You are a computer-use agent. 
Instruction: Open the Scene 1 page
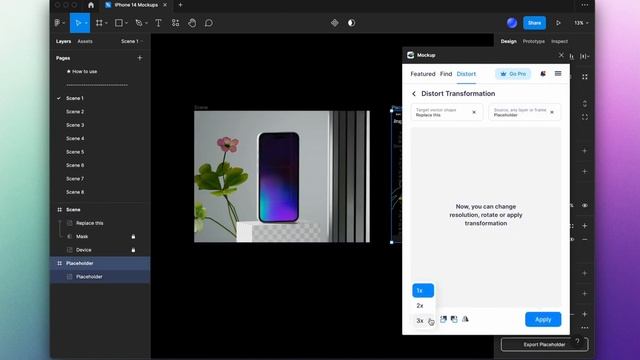click(x=75, y=98)
